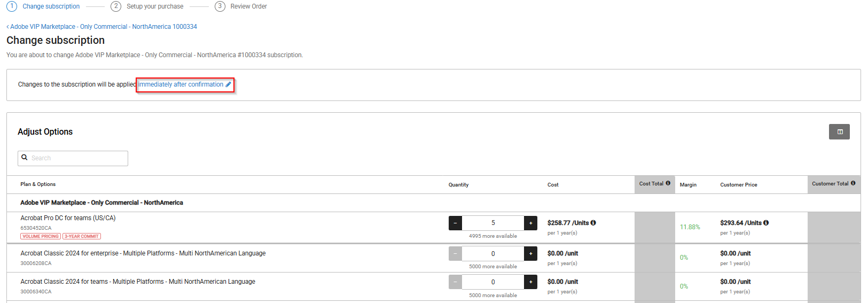Click the pencil edit icon after confirmation
Viewport: 868px width, 303px height.
pyautogui.click(x=229, y=84)
